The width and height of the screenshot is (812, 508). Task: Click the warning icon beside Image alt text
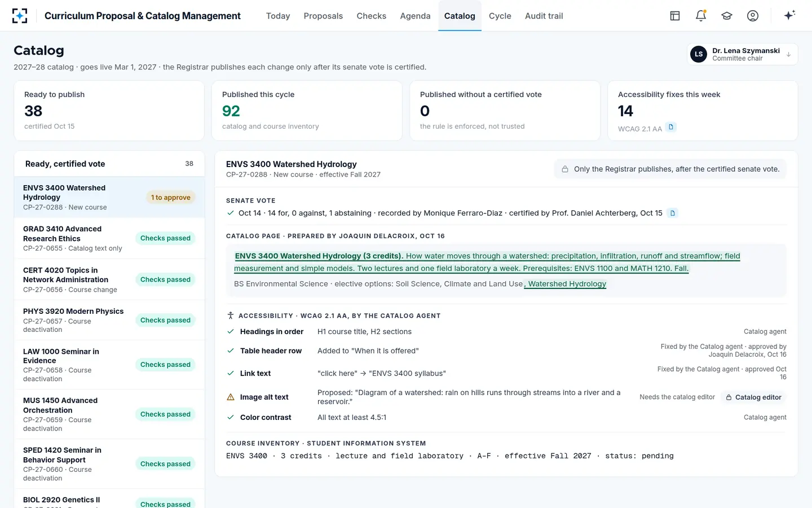coord(231,397)
